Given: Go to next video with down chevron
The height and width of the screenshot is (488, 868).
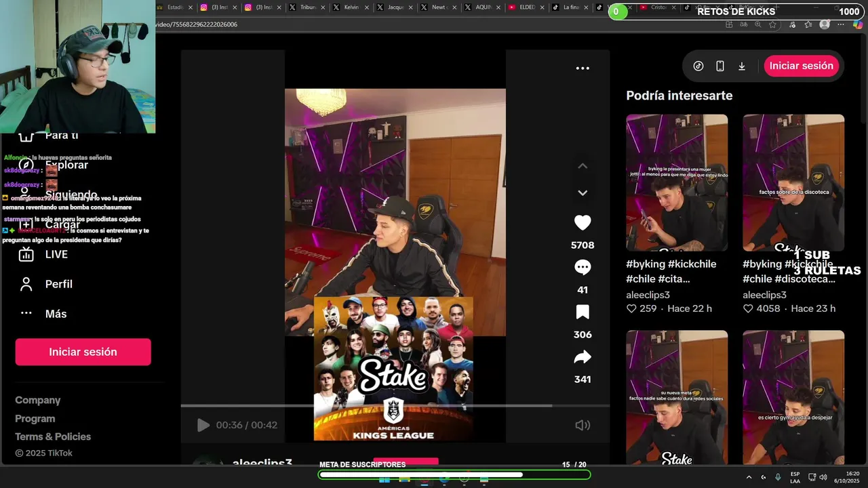Looking at the screenshot, I should click(x=583, y=193).
